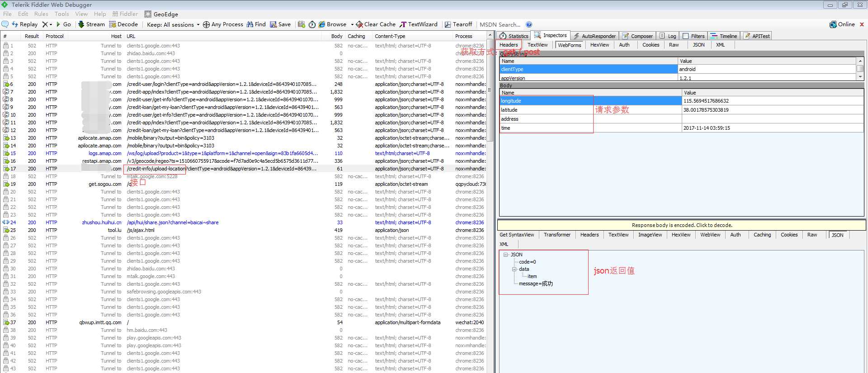Open the Statistics tab
The width and height of the screenshot is (868, 373).
point(514,36)
